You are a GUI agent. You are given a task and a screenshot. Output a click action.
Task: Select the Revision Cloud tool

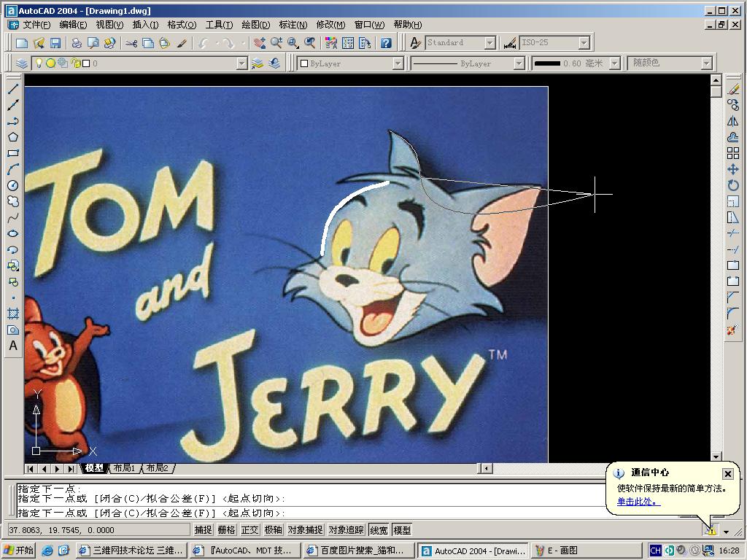coord(13,201)
